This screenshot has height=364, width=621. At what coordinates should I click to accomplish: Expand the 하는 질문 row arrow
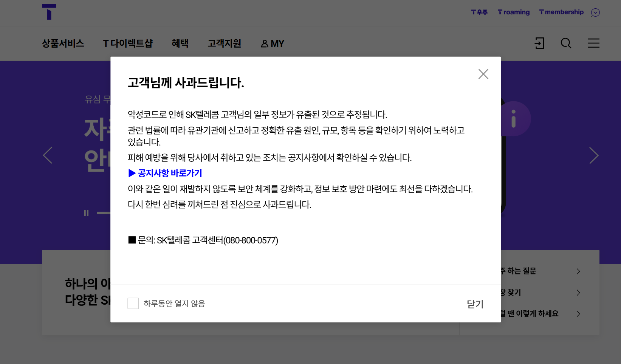(x=578, y=271)
